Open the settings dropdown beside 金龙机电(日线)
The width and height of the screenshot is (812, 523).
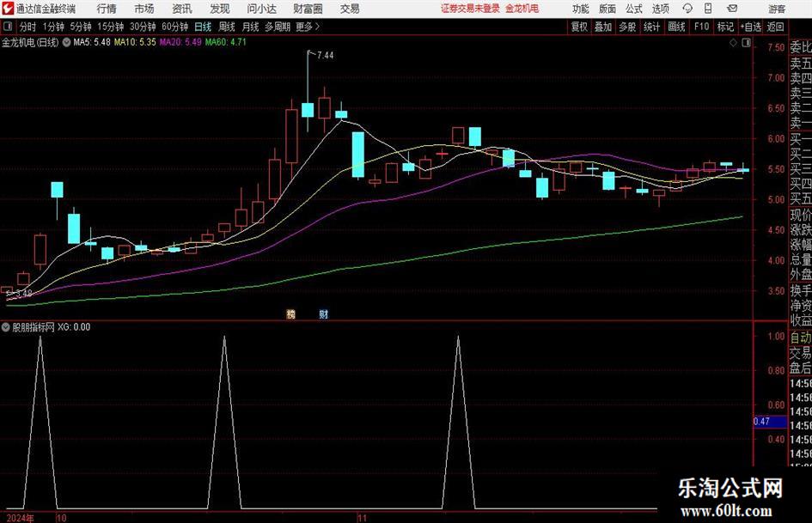[x=66, y=42]
